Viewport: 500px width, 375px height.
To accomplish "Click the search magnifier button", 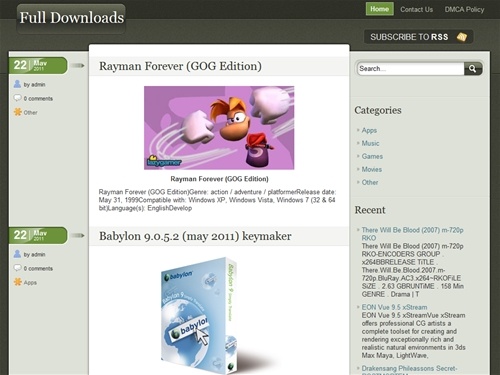I will pyautogui.click(x=473, y=69).
